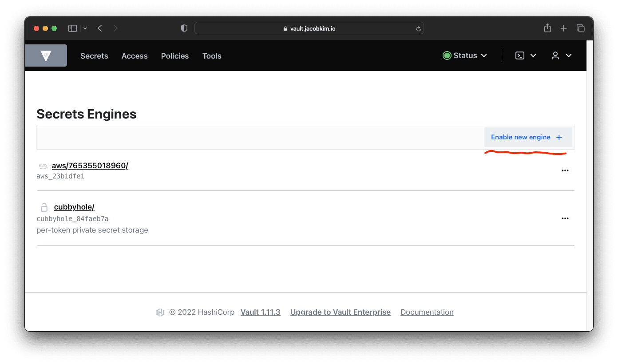Show Safari tab overview icon
Screen dimensions: 618x364
click(580, 28)
